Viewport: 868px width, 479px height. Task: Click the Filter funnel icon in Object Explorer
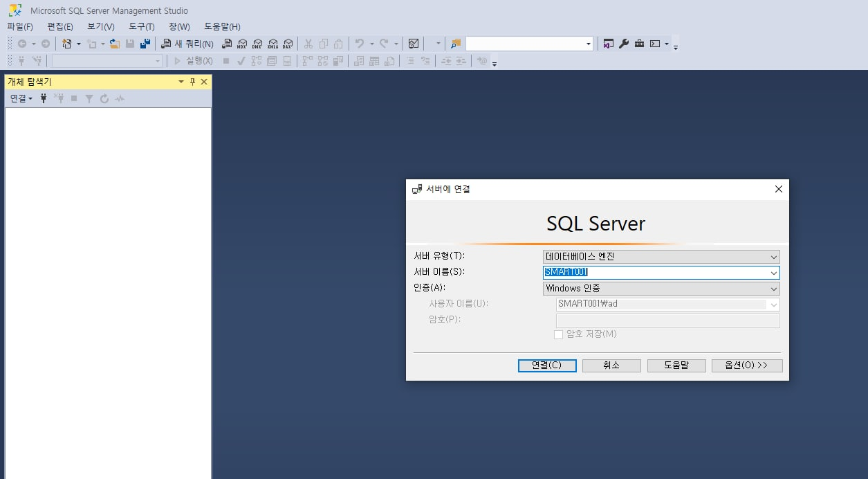pyautogui.click(x=89, y=98)
